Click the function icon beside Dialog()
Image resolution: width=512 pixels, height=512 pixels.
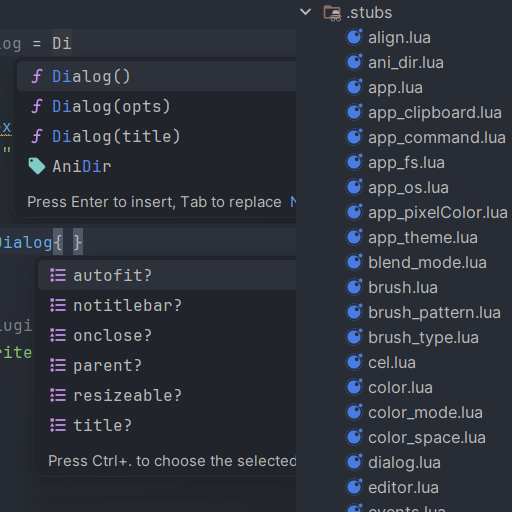37,76
